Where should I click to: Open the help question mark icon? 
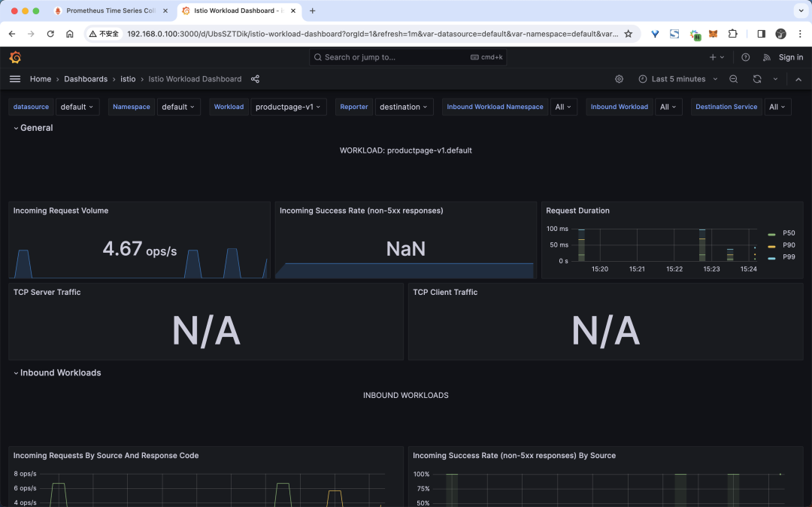click(x=745, y=57)
